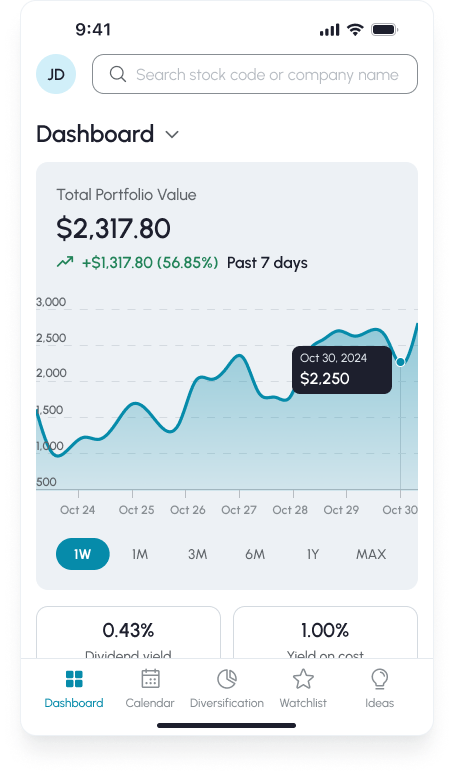Click the search magnifier icon

coord(118,74)
